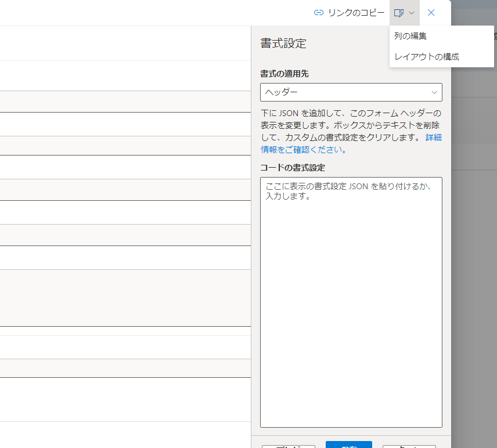Click the プレビュー button at panel bottom
Screen dimensions: 497x448
point(289,446)
